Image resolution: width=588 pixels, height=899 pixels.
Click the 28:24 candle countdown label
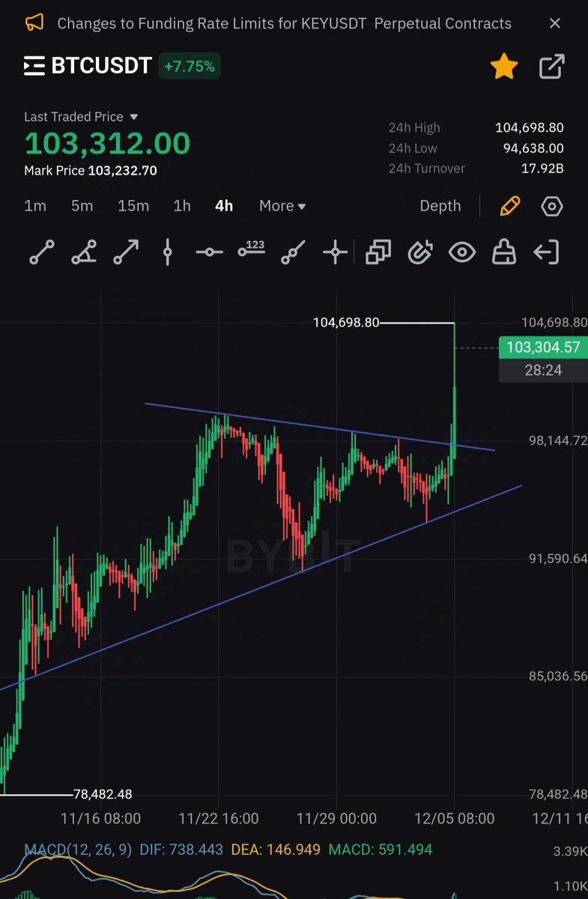point(543,370)
